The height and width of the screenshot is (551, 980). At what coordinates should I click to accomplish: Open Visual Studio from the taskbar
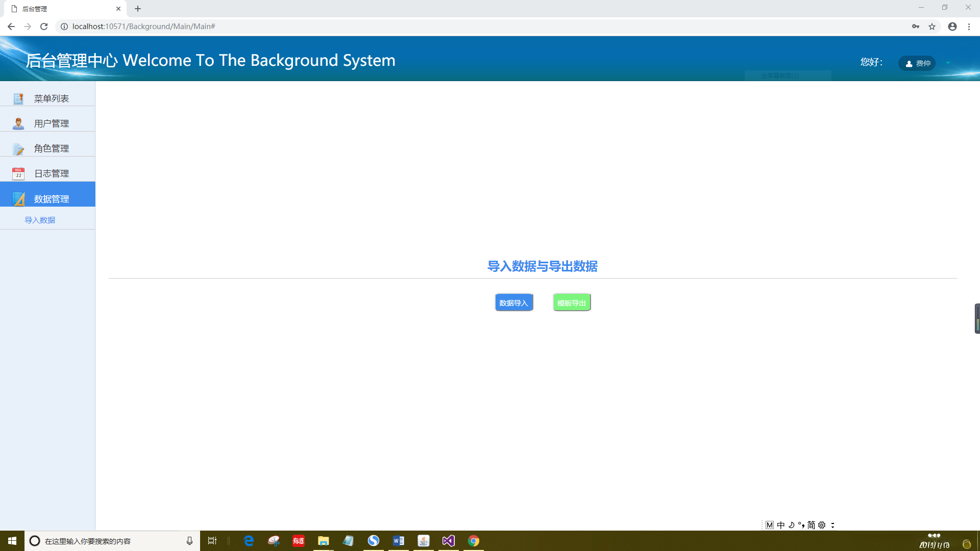point(448,541)
